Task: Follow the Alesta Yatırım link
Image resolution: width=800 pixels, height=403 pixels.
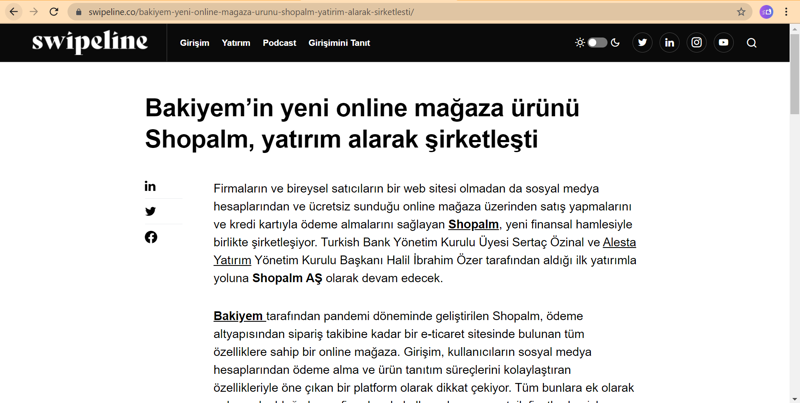Action: click(x=619, y=242)
